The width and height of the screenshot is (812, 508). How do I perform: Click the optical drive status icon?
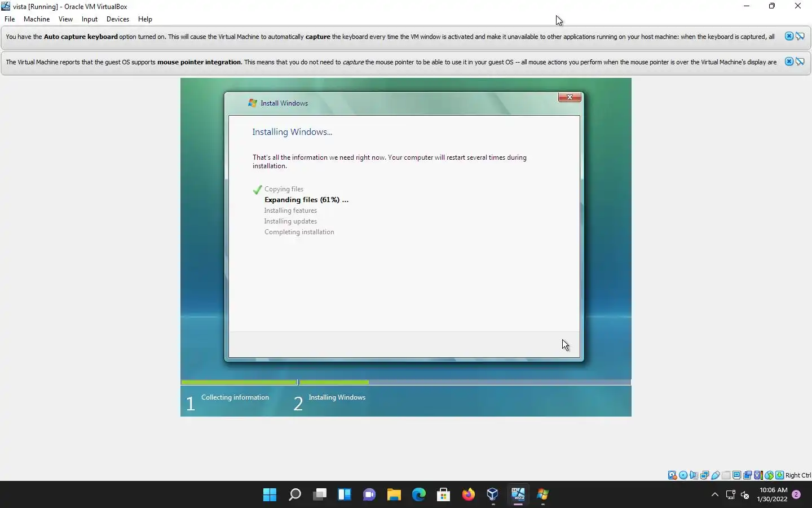click(x=683, y=475)
